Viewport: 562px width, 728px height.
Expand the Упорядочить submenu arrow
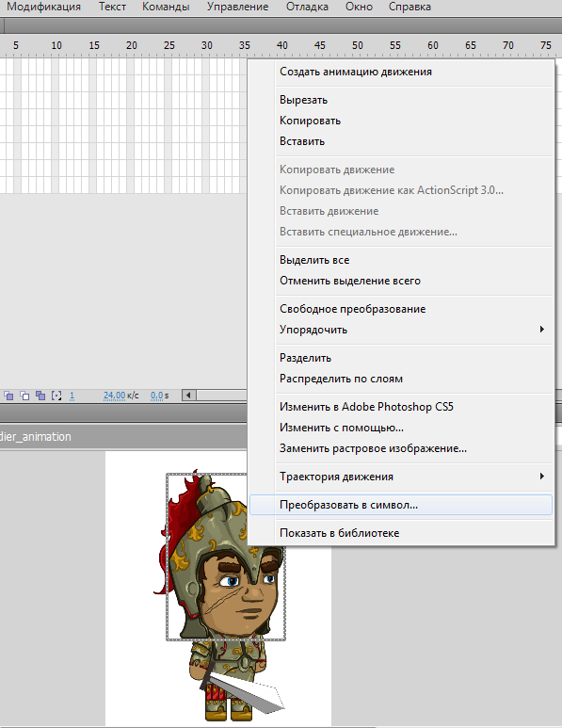click(541, 330)
